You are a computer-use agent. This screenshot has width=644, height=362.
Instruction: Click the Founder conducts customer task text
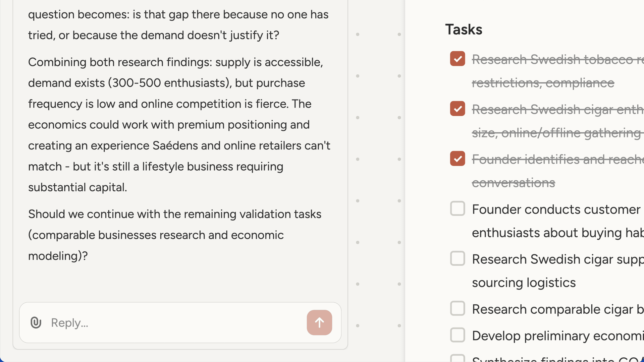[556, 209]
